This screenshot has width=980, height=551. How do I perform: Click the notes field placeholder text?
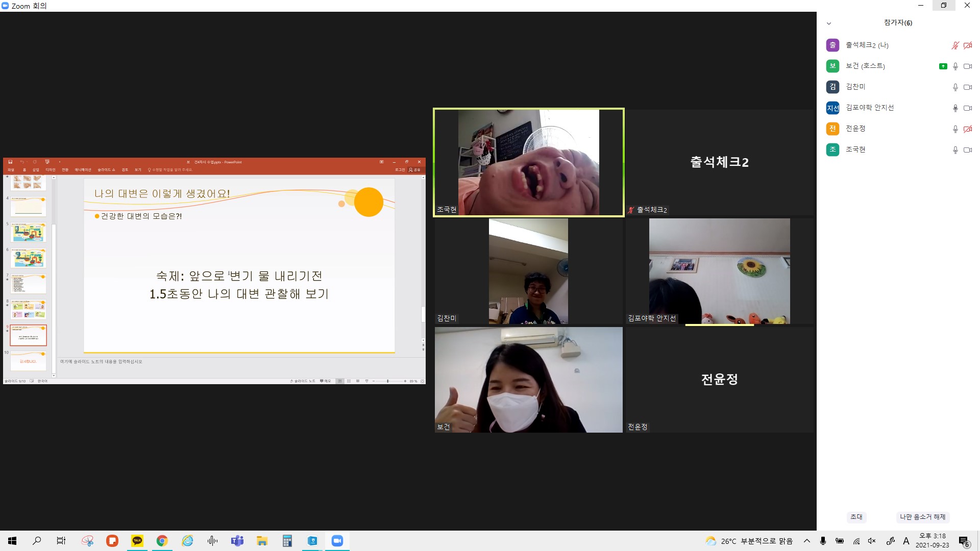point(101,362)
